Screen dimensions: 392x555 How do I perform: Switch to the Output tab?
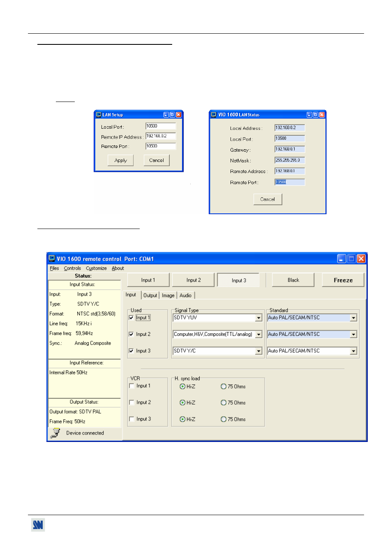(150, 295)
